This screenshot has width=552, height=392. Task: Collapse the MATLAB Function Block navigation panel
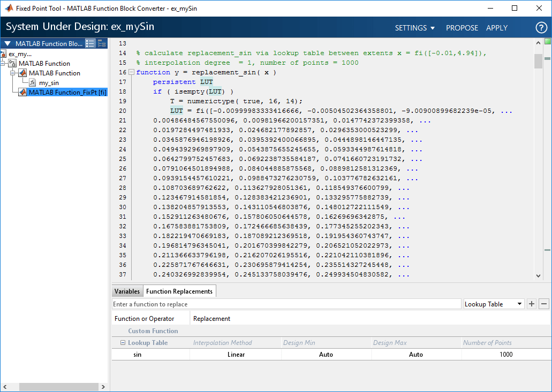tap(7, 44)
